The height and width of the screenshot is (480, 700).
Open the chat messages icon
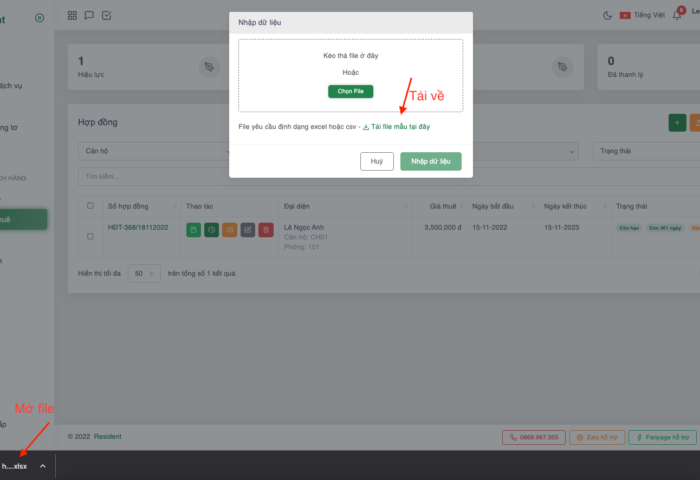(89, 16)
